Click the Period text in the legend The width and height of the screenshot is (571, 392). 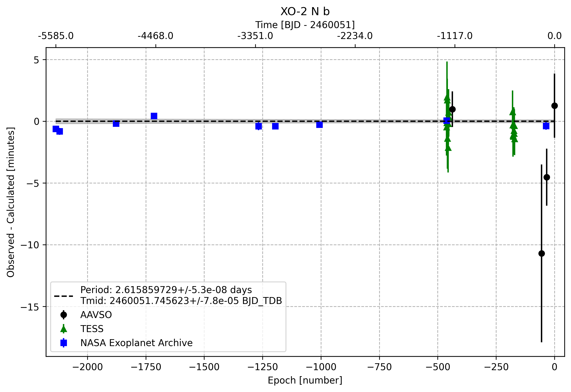coord(166,290)
